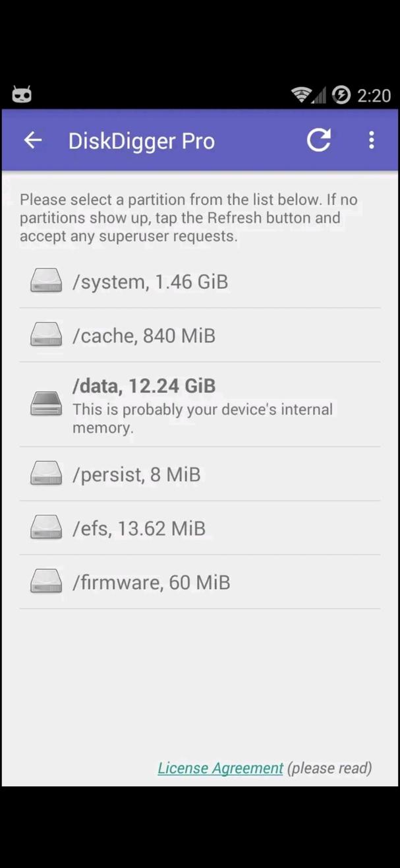Screen dimensions: 400x868
Task: Tap the Wi-Fi icon in the status bar
Action: pos(300,94)
